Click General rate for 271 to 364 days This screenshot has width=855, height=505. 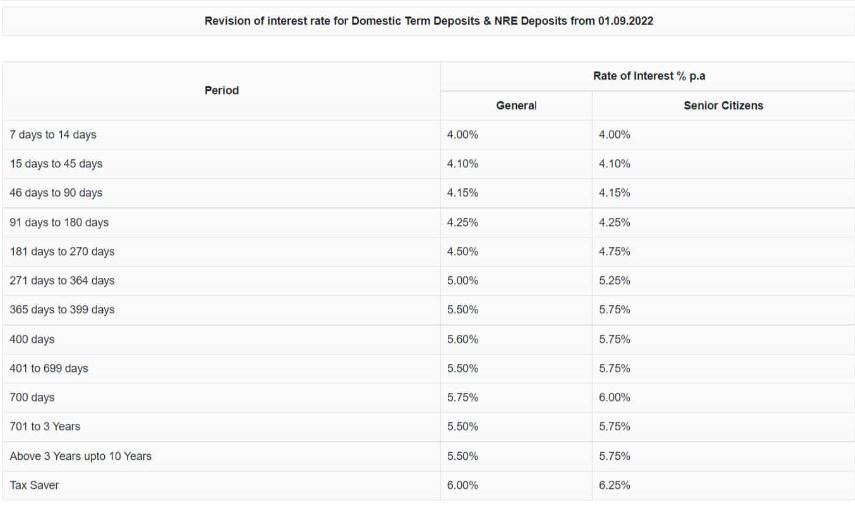click(463, 280)
